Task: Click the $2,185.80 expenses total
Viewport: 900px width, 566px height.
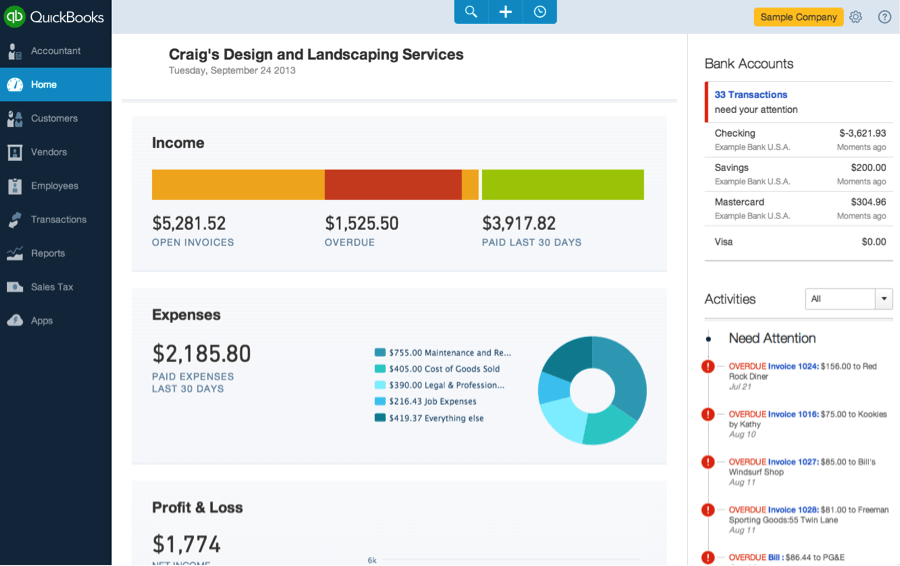Action: pos(201,354)
